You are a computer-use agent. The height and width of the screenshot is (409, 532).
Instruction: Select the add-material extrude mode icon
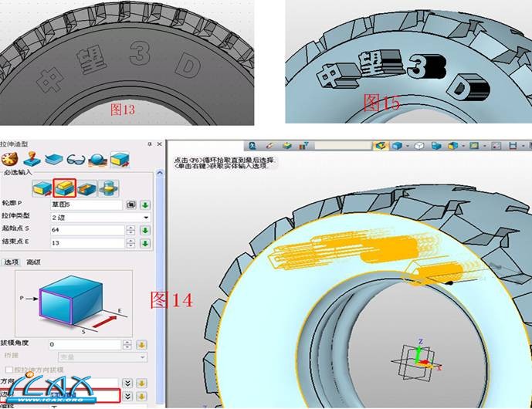(x=64, y=188)
